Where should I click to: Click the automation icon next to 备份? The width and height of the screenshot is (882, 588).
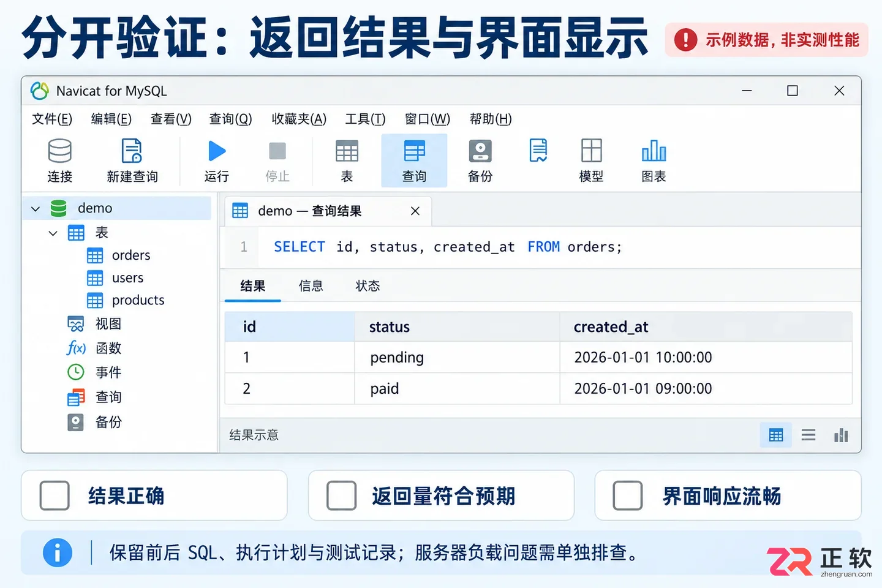point(538,151)
